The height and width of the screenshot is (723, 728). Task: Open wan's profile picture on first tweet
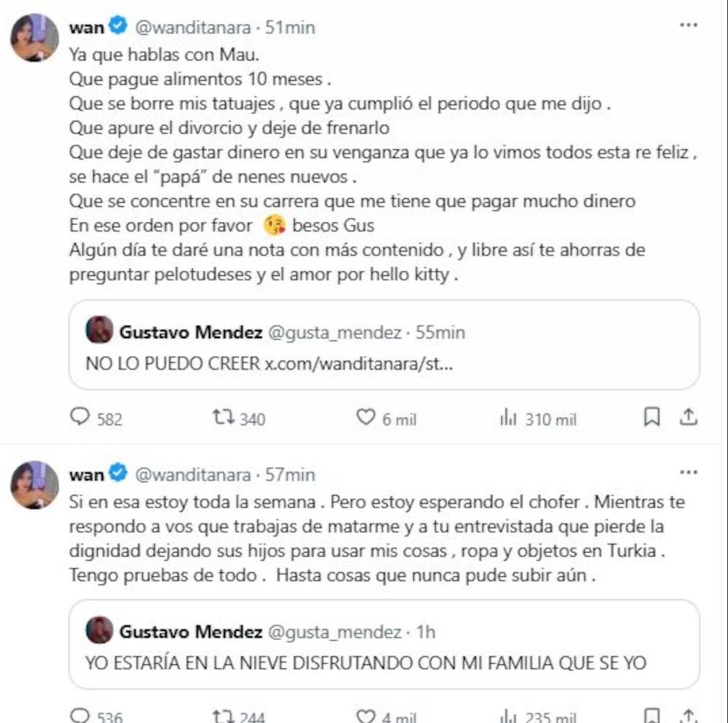point(34,38)
